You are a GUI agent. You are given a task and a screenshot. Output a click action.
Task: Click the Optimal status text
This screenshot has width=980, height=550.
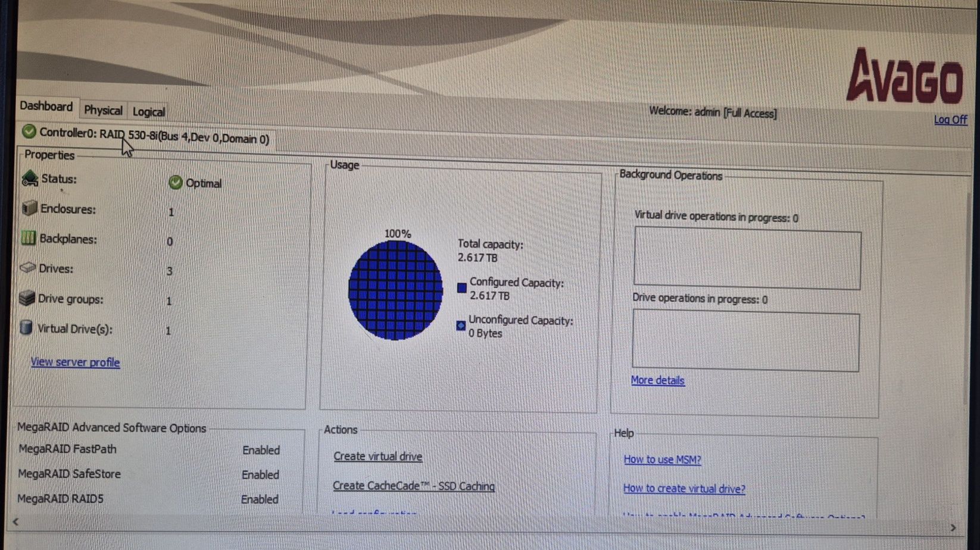pyautogui.click(x=204, y=183)
